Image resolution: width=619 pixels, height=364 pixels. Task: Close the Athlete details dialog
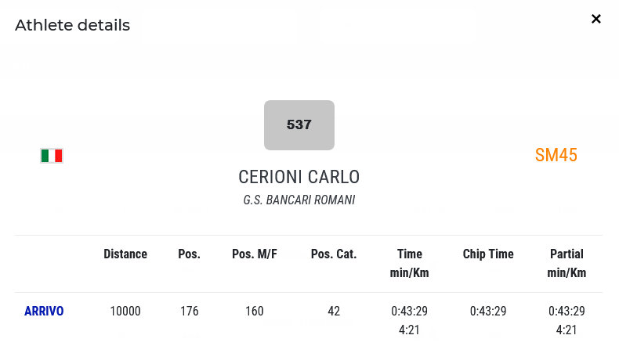coord(596,19)
